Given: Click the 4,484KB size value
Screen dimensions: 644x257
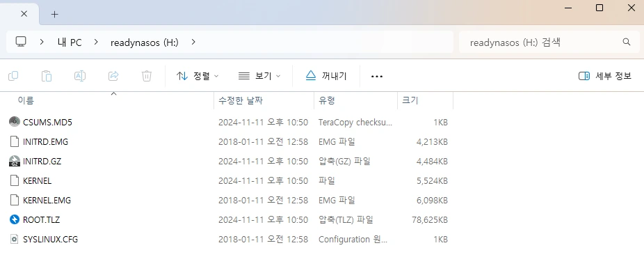Looking at the screenshot, I should point(432,161).
